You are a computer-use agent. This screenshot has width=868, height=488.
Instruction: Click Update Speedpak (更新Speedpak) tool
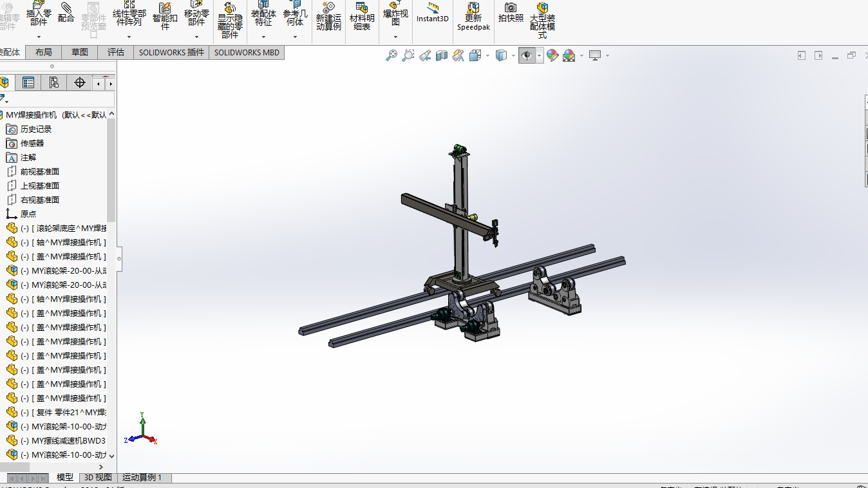click(473, 16)
